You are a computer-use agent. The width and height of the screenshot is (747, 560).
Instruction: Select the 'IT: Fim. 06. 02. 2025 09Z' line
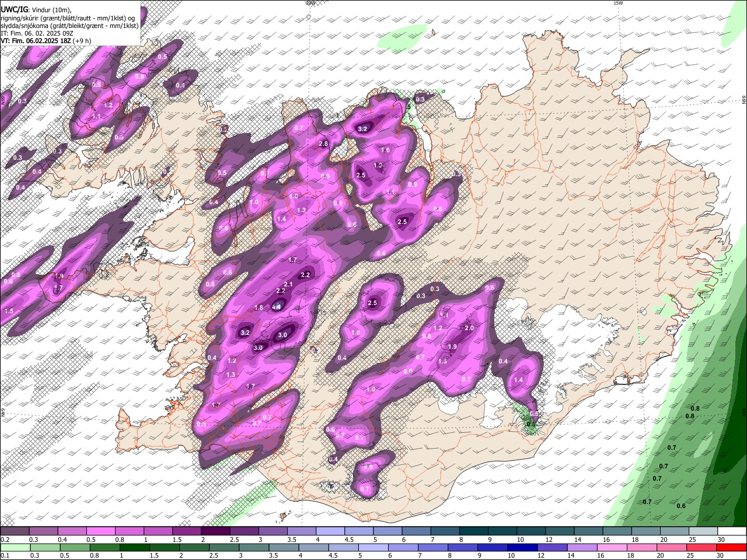[37, 33]
